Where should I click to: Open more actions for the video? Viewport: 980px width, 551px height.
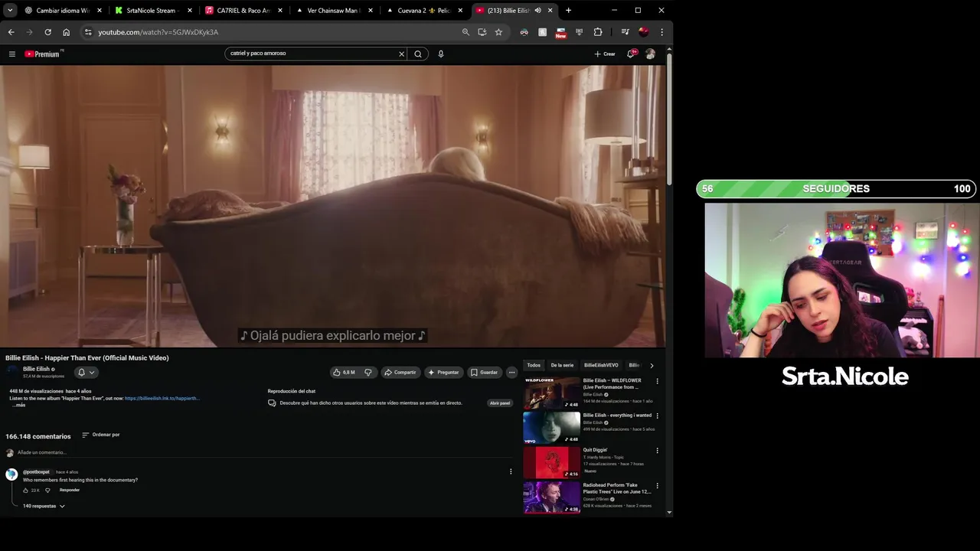tap(511, 372)
